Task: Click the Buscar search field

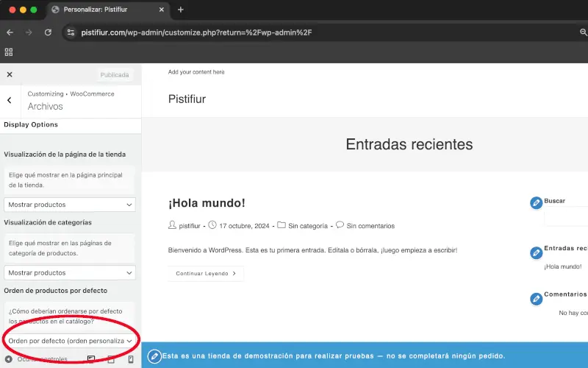Action: [566, 216]
